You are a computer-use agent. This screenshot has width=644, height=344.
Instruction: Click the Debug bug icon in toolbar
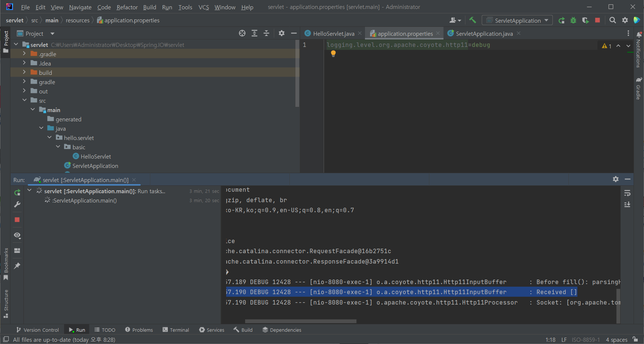pos(573,20)
